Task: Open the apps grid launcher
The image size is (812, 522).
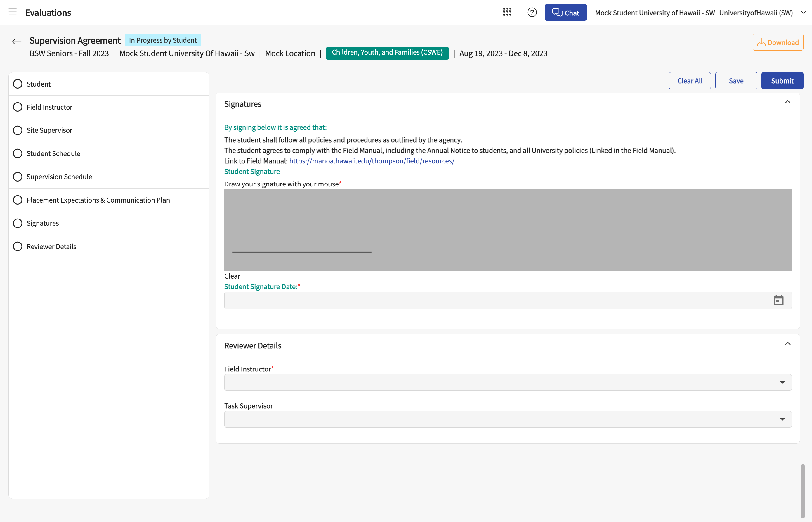Action: 506,13
